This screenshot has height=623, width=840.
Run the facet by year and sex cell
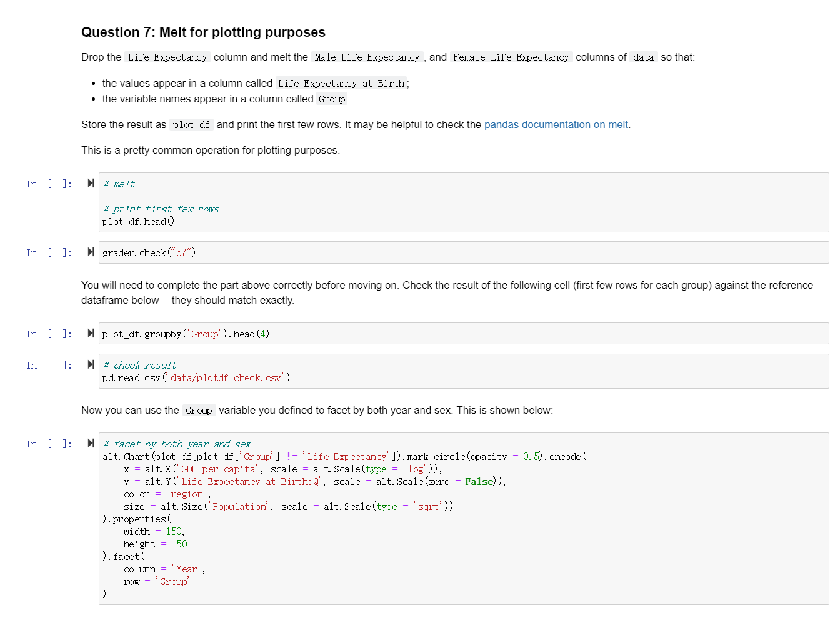click(x=91, y=444)
